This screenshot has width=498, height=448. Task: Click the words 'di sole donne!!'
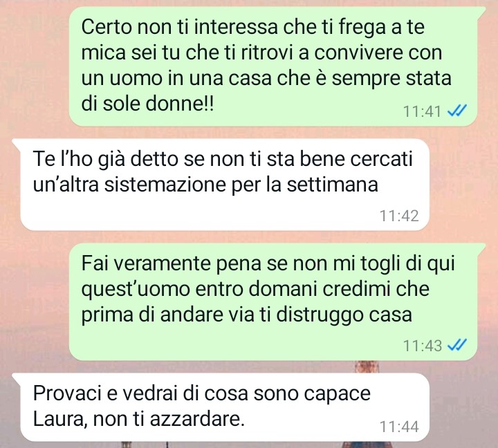point(148,103)
